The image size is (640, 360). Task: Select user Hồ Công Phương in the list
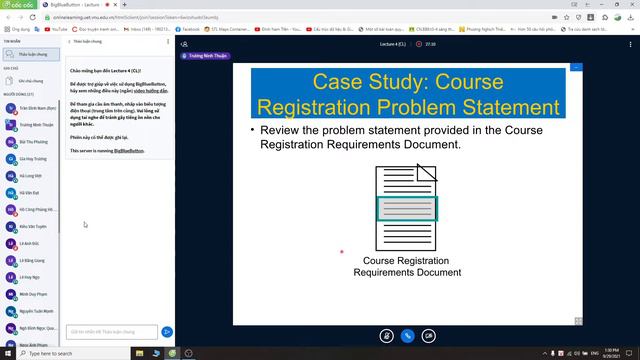(31, 209)
